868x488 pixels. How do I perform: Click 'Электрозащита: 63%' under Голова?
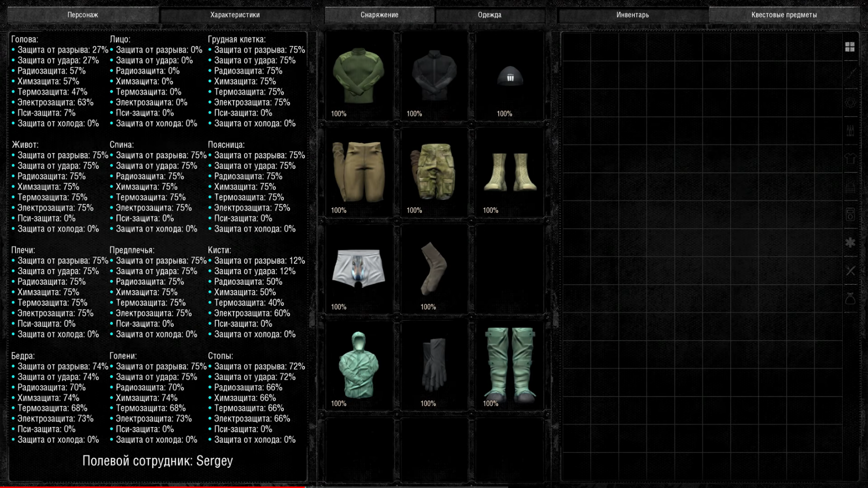point(56,102)
